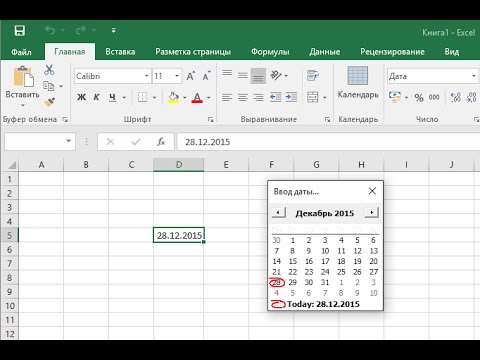The height and width of the screenshot is (360, 480).
Task: Open the Calibri font name dropdown
Action: (112, 76)
